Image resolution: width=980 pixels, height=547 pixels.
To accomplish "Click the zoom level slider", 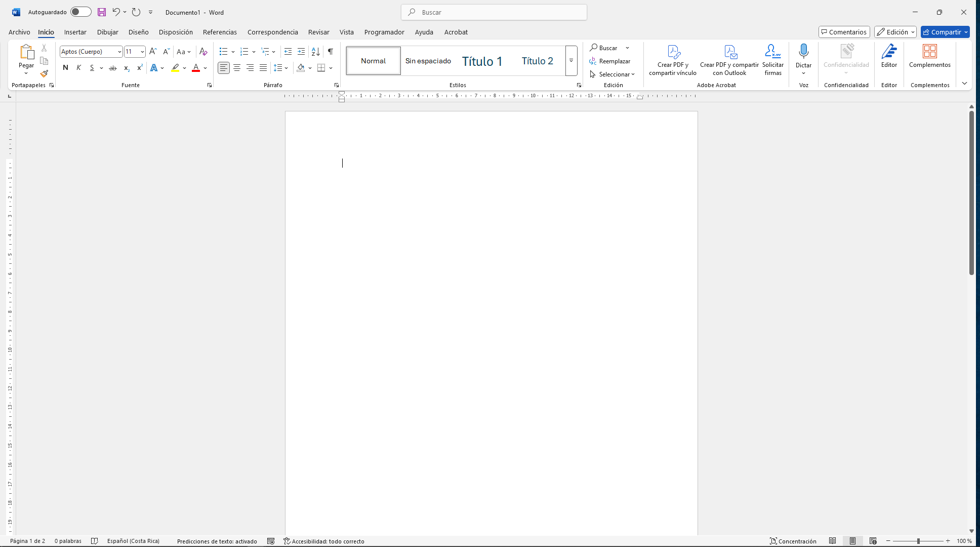I will [918, 541].
